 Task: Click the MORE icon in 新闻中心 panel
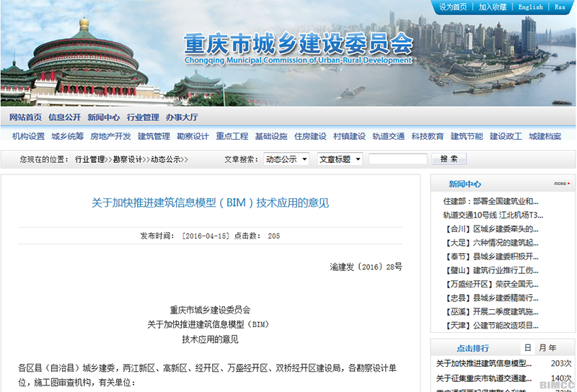tap(562, 183)
